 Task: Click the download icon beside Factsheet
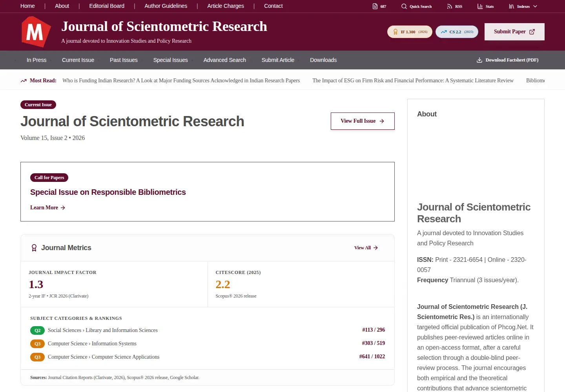[x=479, y=60]
